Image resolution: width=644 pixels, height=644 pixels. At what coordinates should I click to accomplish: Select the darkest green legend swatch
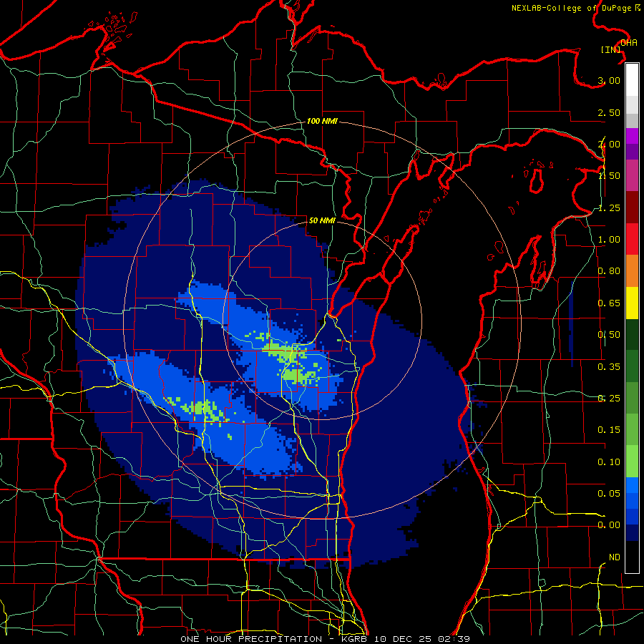632,335
